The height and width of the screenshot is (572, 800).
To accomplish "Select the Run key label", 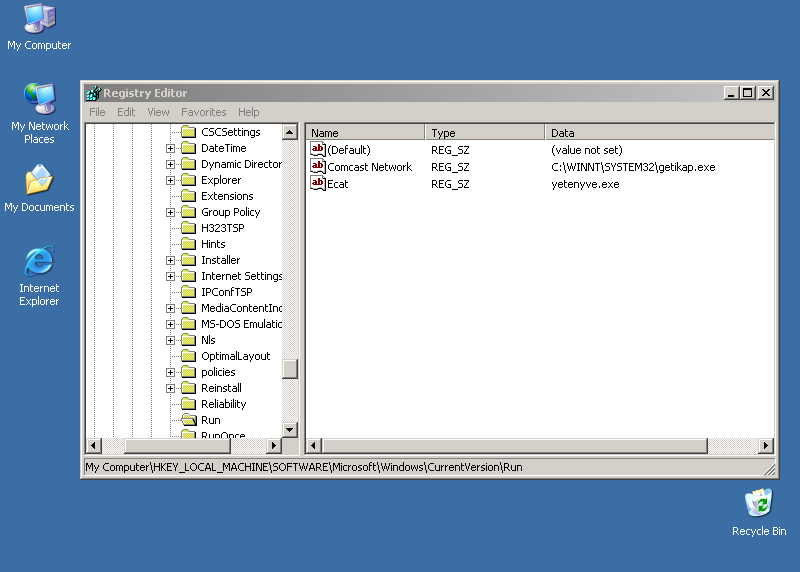I will pos(211,420).
